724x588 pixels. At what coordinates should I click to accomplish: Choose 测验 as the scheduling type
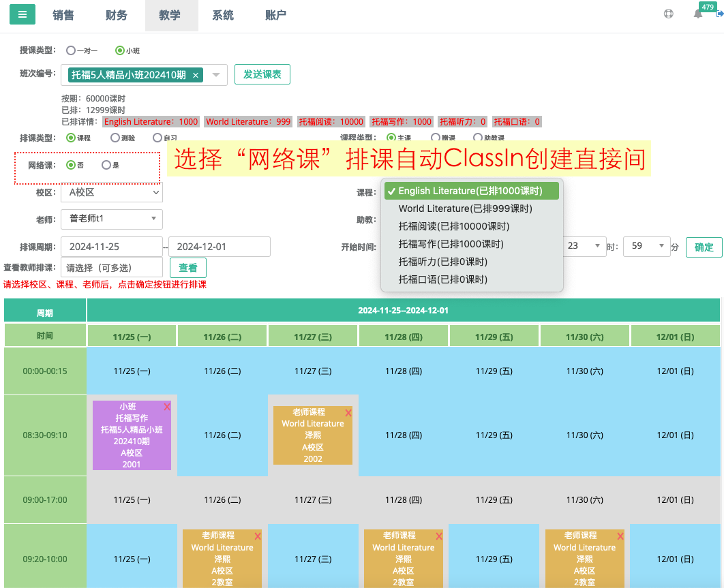pyautogui.click(x=115, y=138)
